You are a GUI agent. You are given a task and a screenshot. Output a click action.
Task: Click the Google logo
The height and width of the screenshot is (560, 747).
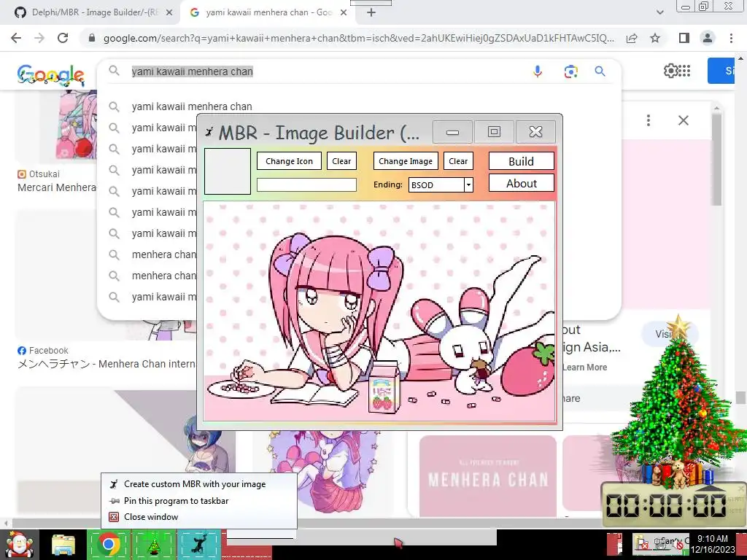tap(50, 75)
